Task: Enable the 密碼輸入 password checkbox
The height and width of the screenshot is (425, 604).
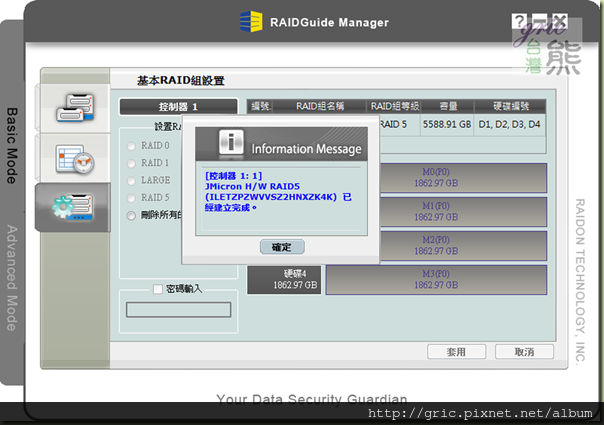Action: click(158, 289)
